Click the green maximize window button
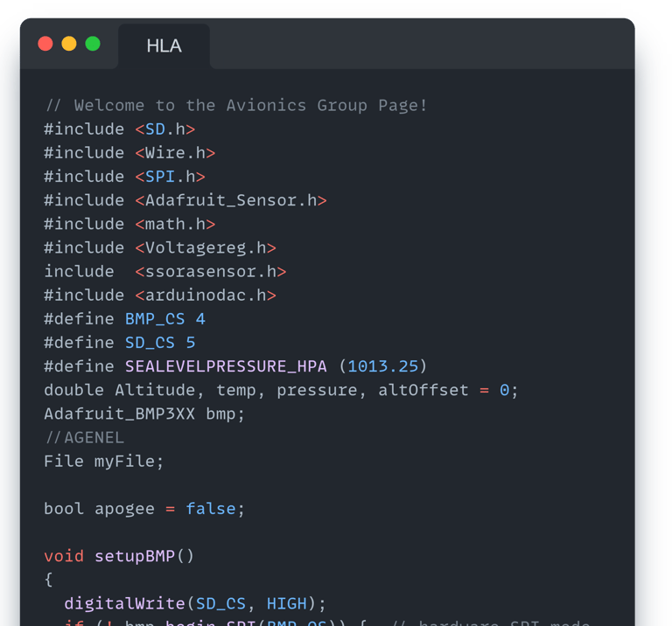The width and height of the screenshot is (672, 626). click(x=93, y=45)
